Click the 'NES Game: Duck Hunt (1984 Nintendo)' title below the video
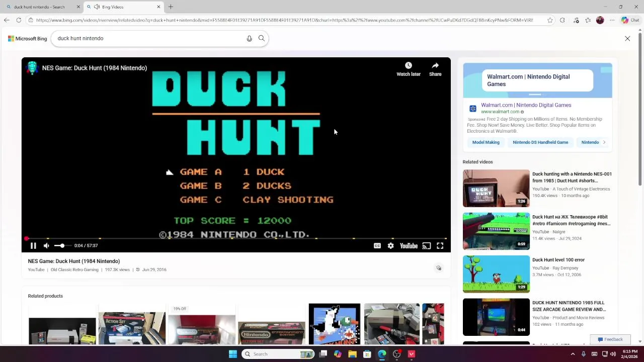Screen dimensions: 644x362 tap(74, 261)
